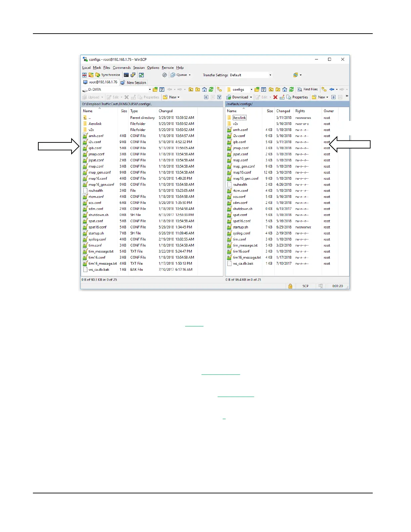This screenshot has width=411, height=532.
Task: Select the remote syslog.conf file
Action: point(242,233)
